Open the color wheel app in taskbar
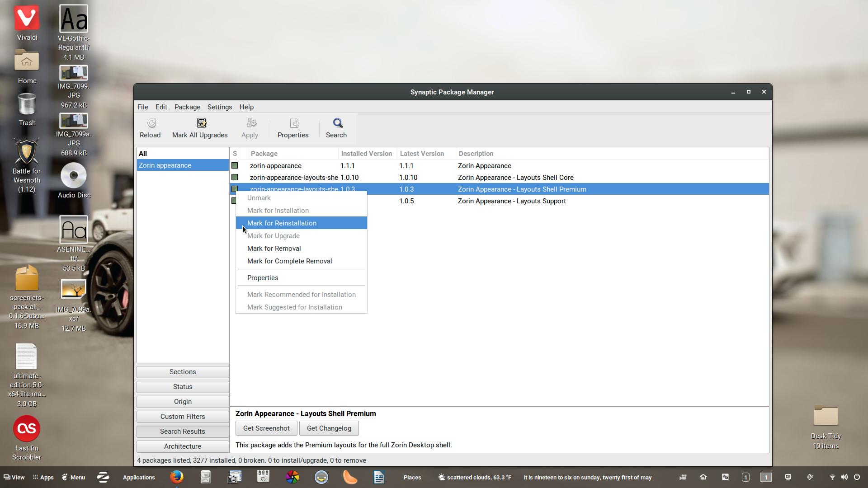The image size is (868, 488). (292, 477)
